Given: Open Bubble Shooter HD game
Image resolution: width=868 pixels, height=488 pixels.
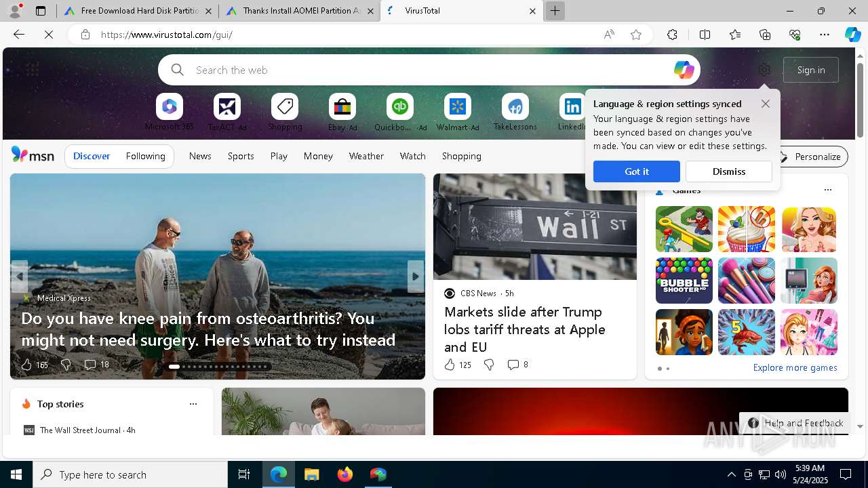Looking at the screenshot, I should click(684, 281).
